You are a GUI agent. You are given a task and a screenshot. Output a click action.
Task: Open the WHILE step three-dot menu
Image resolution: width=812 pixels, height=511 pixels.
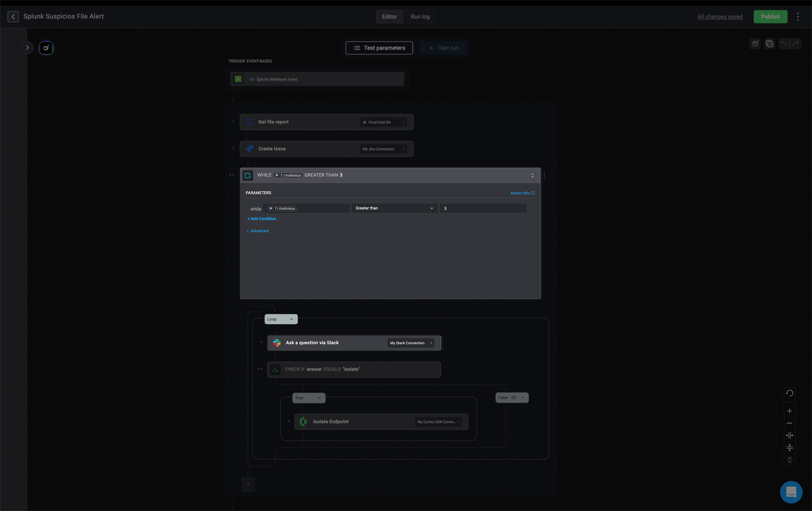(x=544, y=175)
